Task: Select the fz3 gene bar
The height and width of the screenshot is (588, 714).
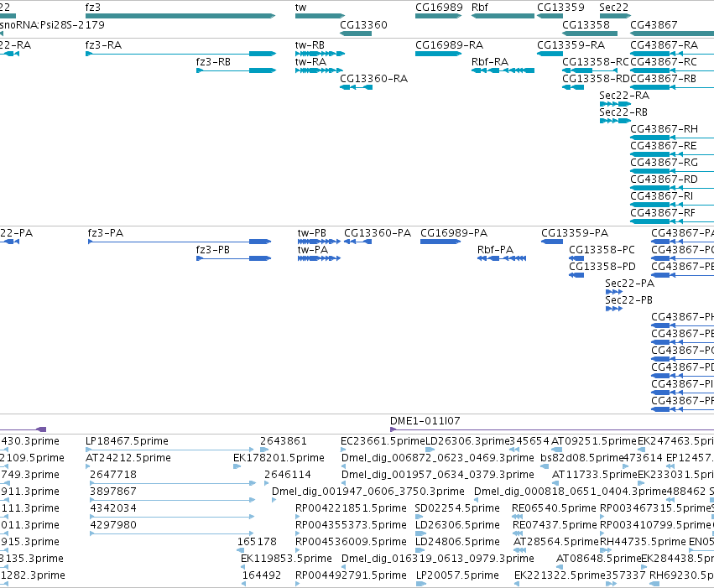Action: point(180,16)
